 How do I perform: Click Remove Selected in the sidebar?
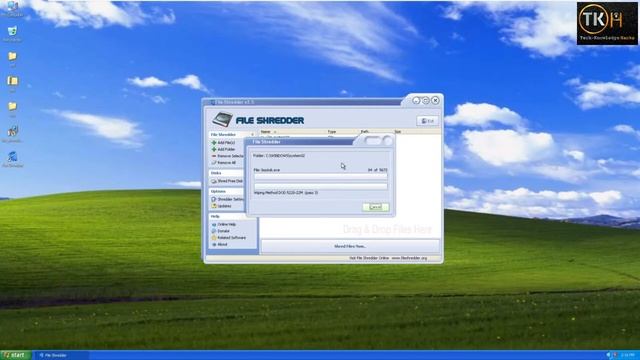pyautogui.click(x=228, y=156)
